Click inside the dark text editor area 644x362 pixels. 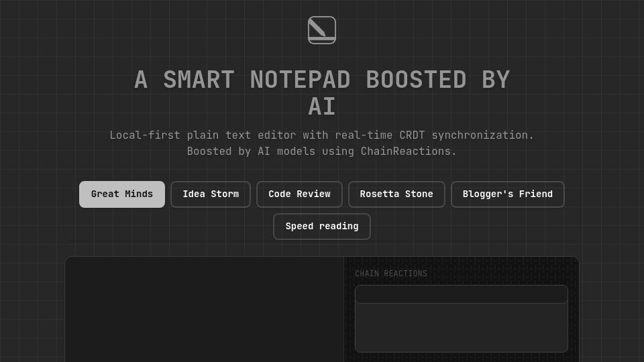click(x=204, y=310)
